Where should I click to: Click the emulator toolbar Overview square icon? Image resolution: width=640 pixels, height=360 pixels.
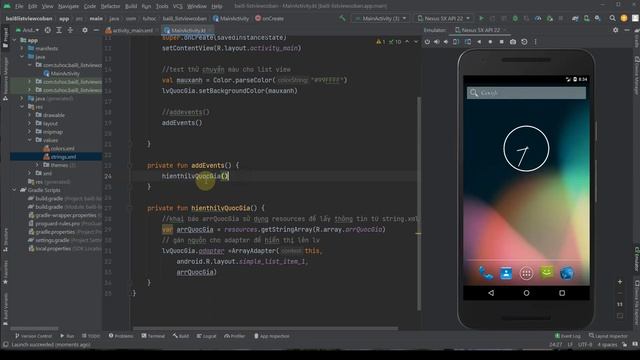point(501,42)
